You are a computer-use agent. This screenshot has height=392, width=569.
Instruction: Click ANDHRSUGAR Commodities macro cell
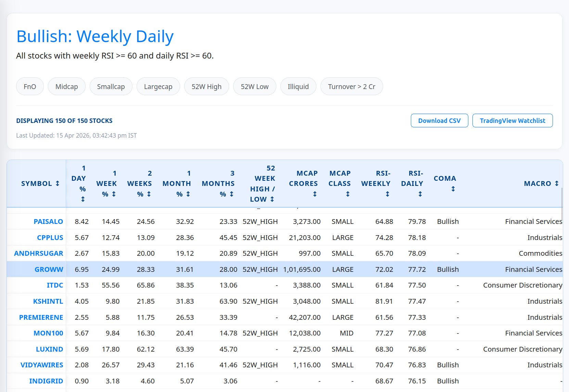541,253
